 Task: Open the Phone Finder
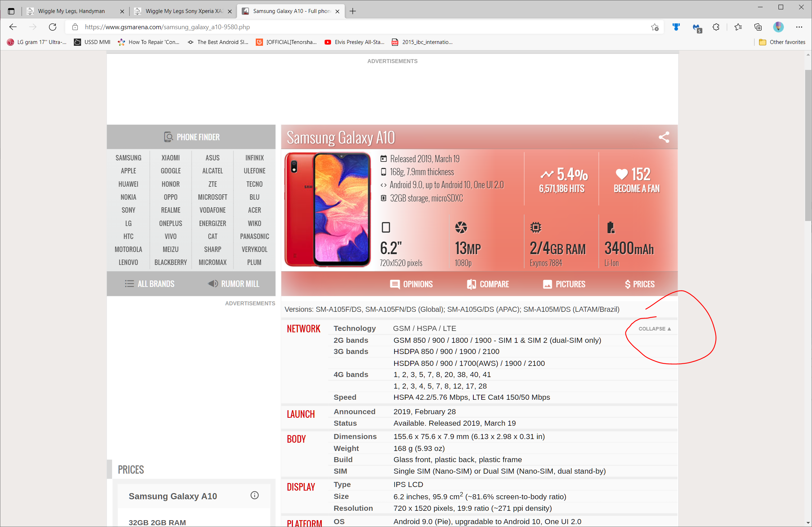[191, 137]
